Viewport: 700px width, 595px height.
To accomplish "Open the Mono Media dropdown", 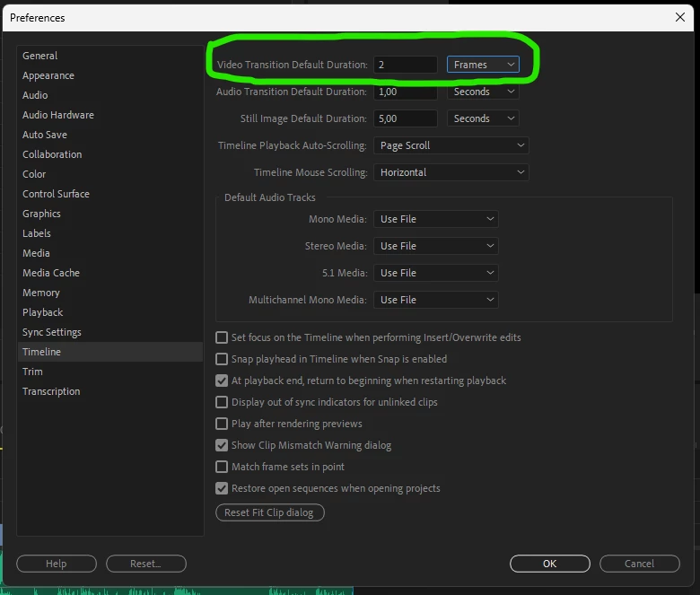I will pos(436,219).
